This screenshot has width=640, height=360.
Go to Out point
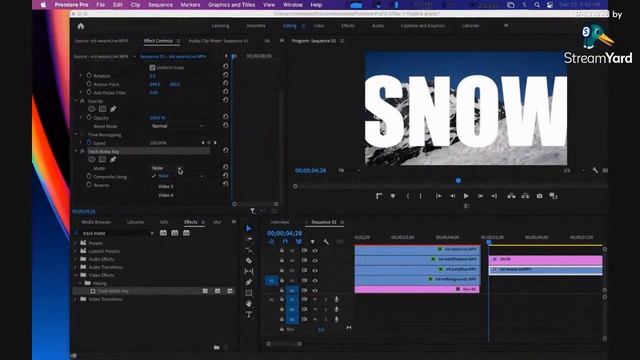click(x=494, y=196)
